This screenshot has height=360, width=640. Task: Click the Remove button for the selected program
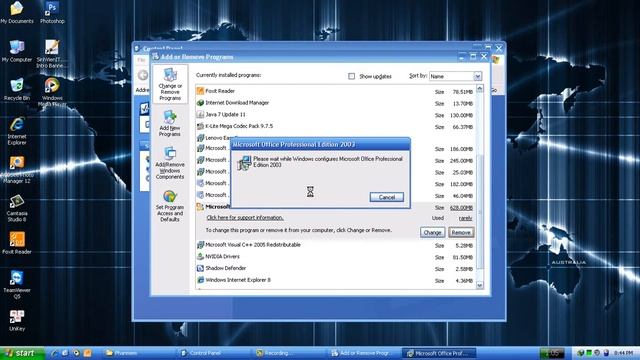(x=461, y=233)
